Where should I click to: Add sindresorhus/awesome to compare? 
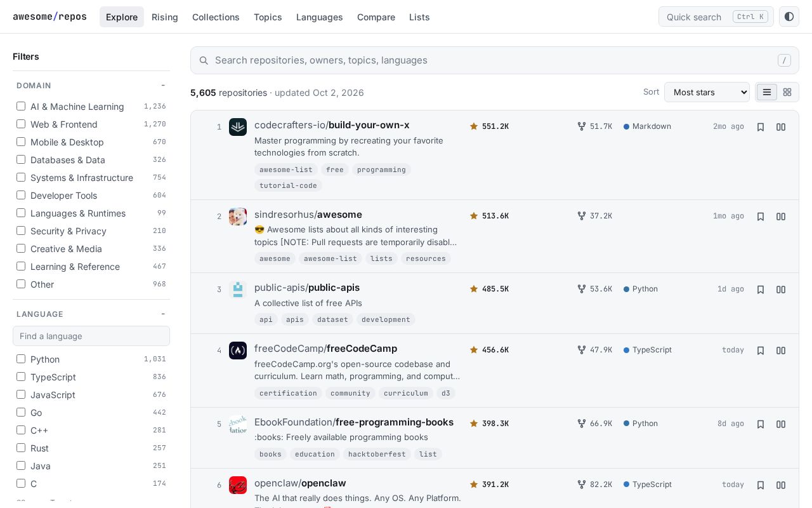(781, 217)
